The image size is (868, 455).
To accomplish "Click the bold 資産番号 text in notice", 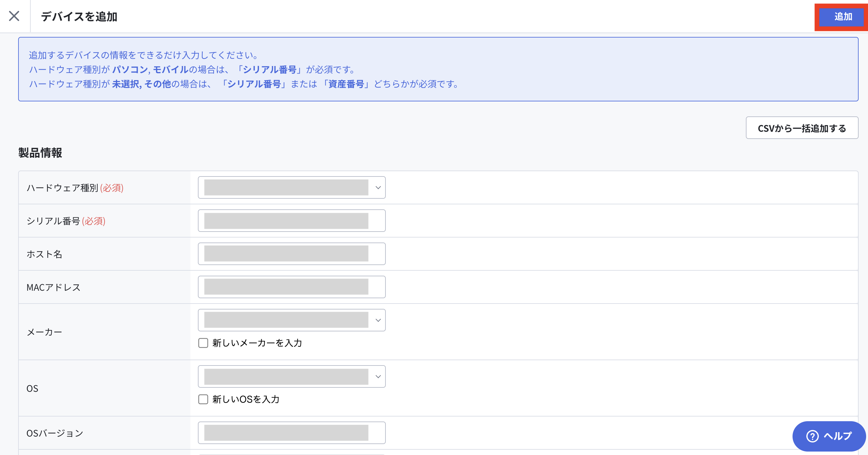I will coord(346,84).
